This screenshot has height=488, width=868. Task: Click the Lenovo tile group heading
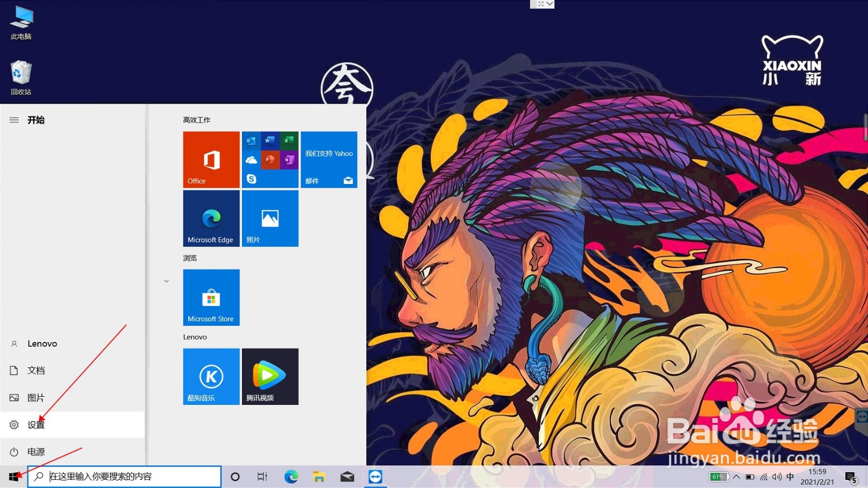(195, 337)
